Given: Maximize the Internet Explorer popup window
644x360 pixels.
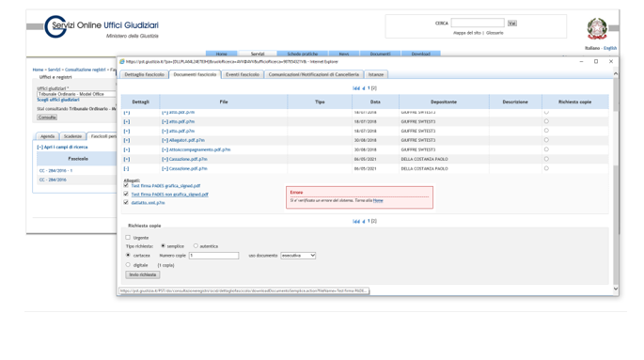Looking at the screenshot, I should 596,62.
